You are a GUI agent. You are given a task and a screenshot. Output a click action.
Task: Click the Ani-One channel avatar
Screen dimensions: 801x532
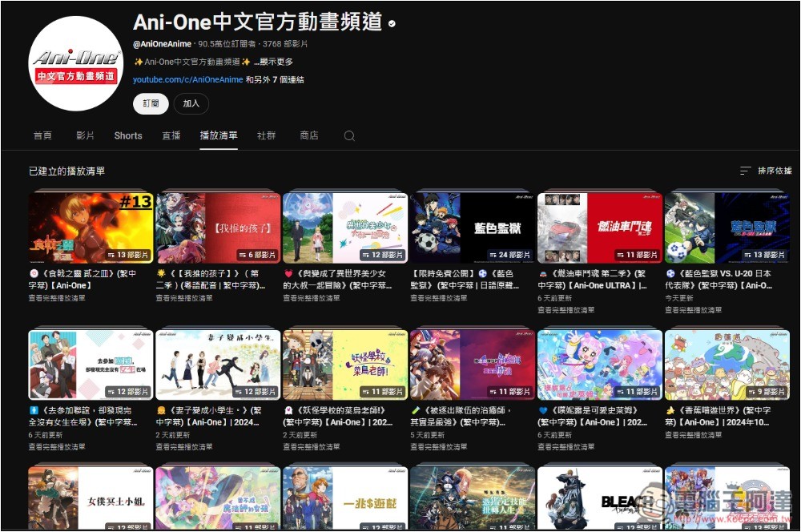pyautogui.click(x=75, y=63)
